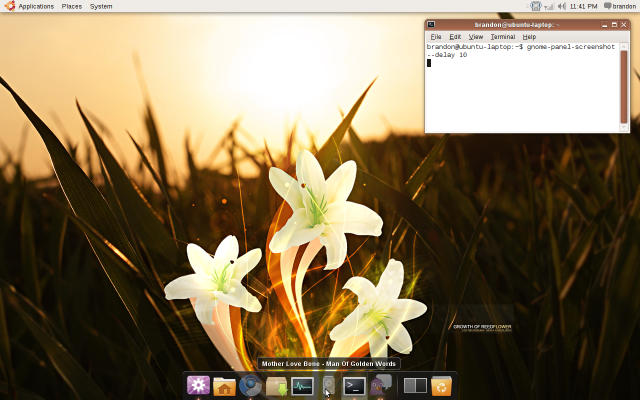Click the network signal strength indicator
The image size is (640, 400).
click(549, 6)
